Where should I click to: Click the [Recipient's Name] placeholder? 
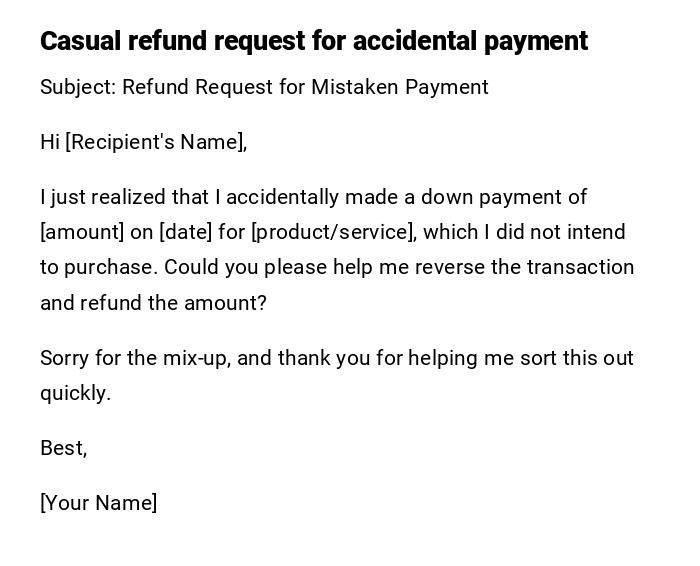[x=155, y=142]
